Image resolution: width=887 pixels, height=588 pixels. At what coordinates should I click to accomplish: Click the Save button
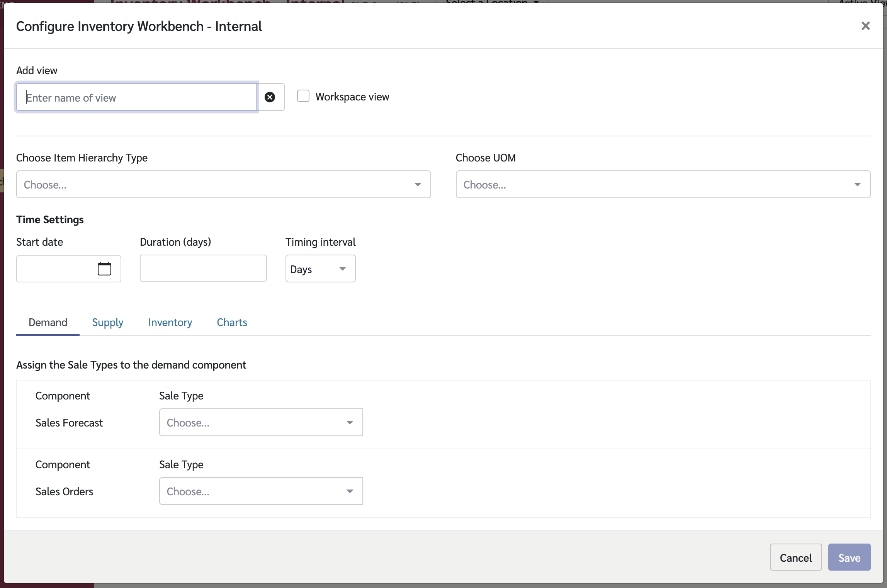(x=849, y=557)
